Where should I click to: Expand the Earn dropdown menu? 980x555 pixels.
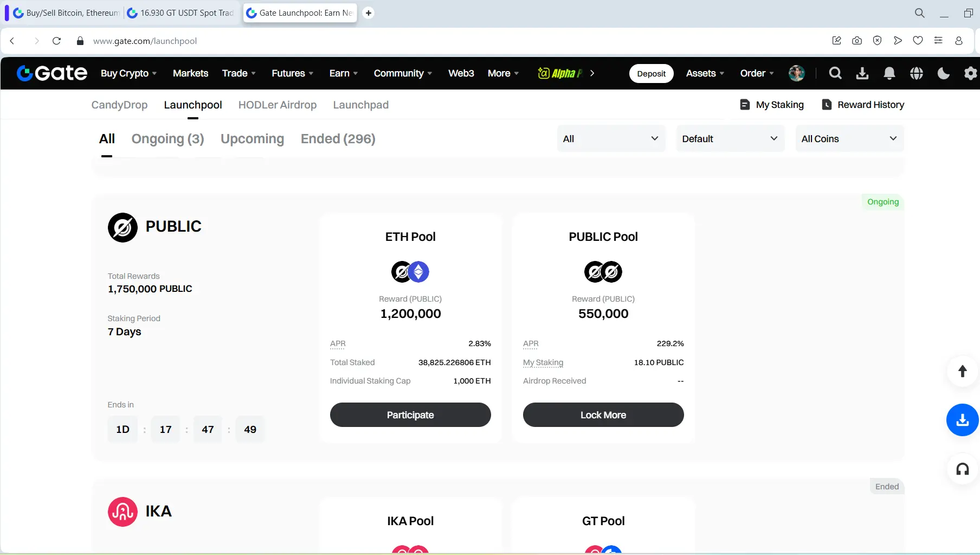(x=344, y=73)
